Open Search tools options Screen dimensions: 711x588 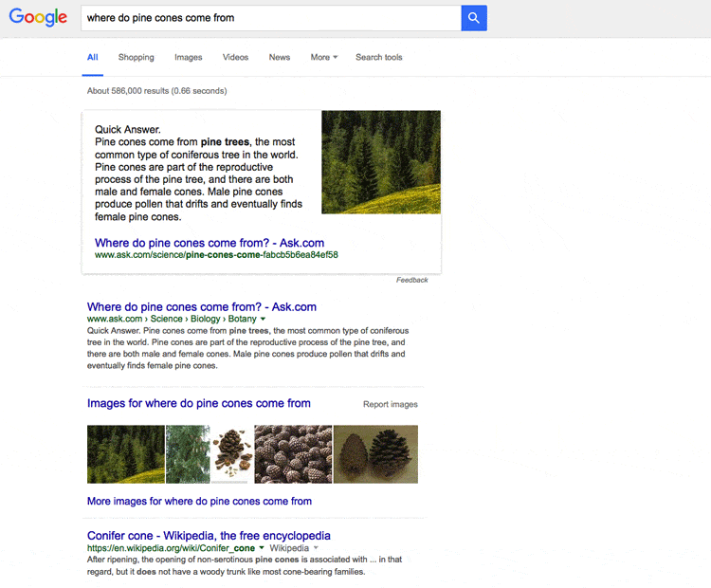click(378, 57)
